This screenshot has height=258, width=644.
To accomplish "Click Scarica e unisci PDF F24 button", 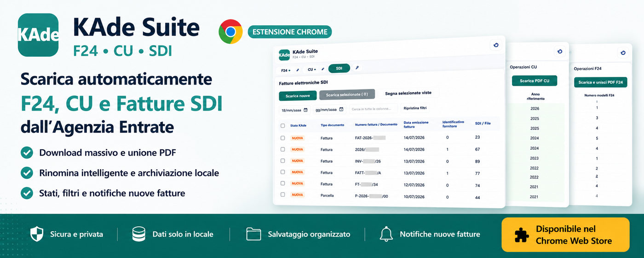I will (601, 82).
